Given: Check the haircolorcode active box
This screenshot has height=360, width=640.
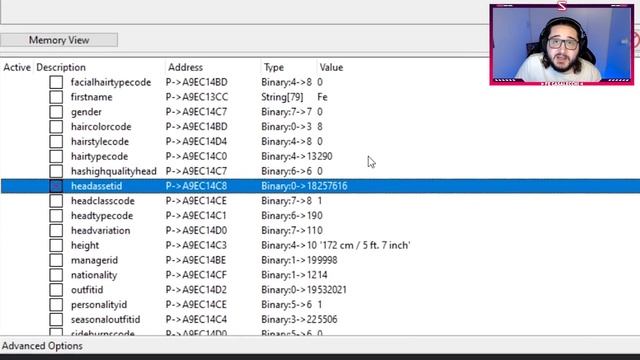Looking at the screenshot, I should pos(56,127).
